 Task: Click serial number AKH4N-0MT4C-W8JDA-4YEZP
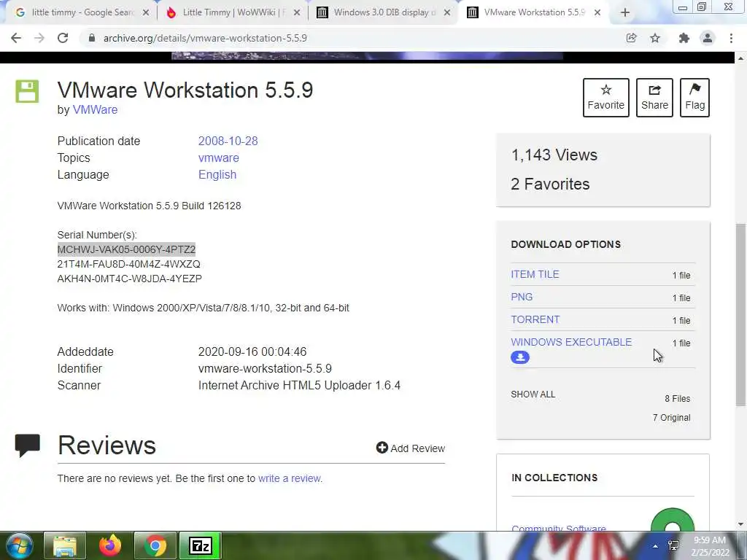(130, 279)
